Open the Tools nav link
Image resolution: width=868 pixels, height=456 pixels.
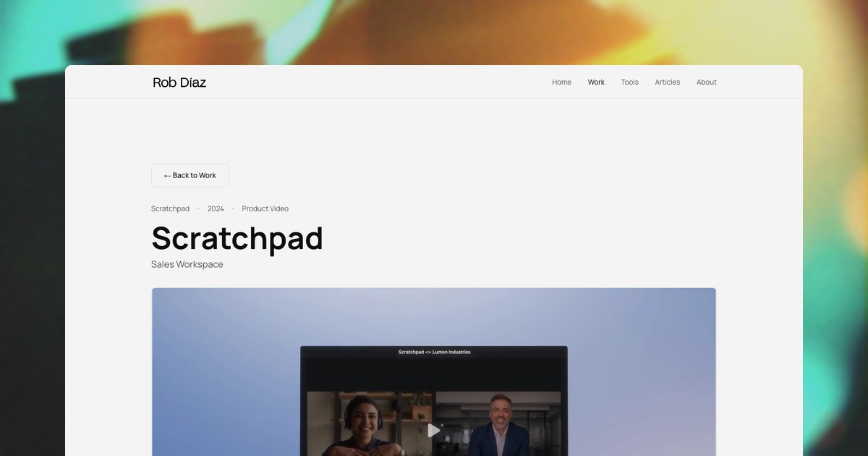(629, 82)
